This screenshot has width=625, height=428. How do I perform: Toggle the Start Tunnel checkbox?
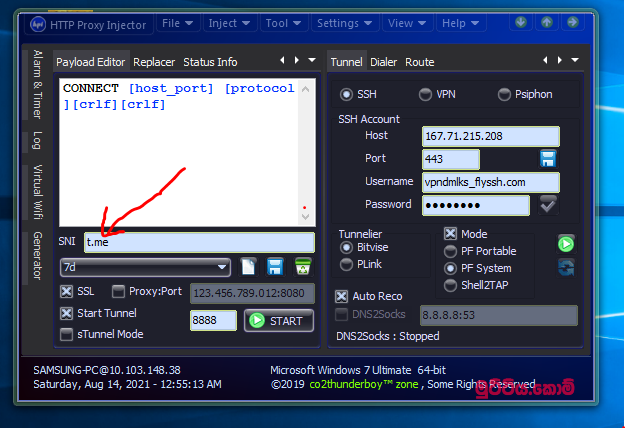click(x=66, y=313)
